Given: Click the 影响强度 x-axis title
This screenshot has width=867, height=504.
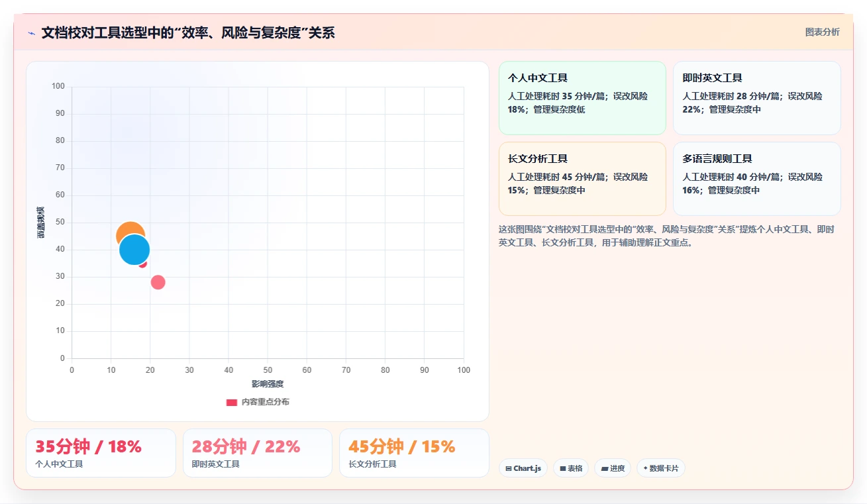Looking at the screenshot, I should (268, 384).
